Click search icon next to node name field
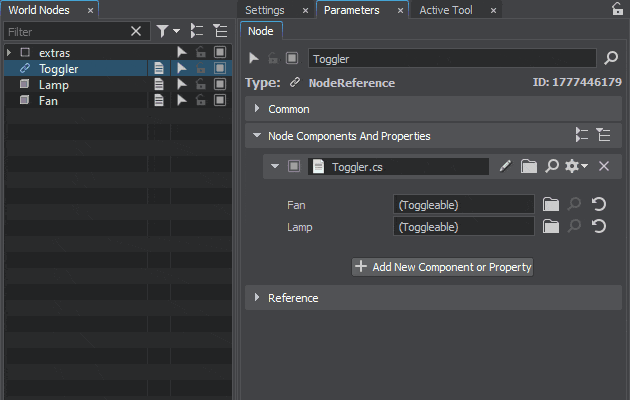 612,59
